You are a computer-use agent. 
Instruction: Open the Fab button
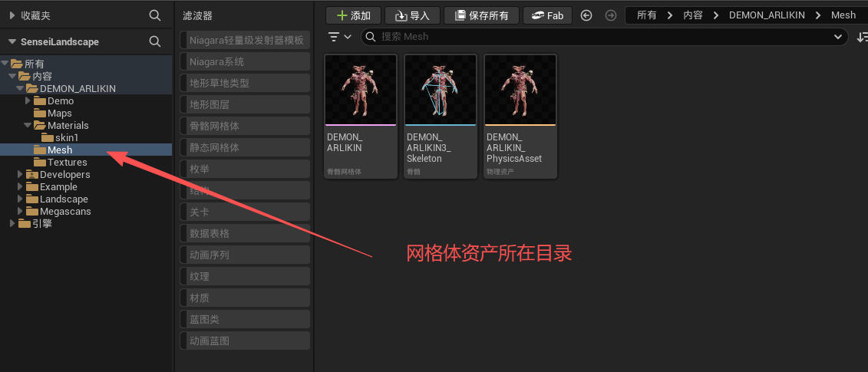[547, 15]
